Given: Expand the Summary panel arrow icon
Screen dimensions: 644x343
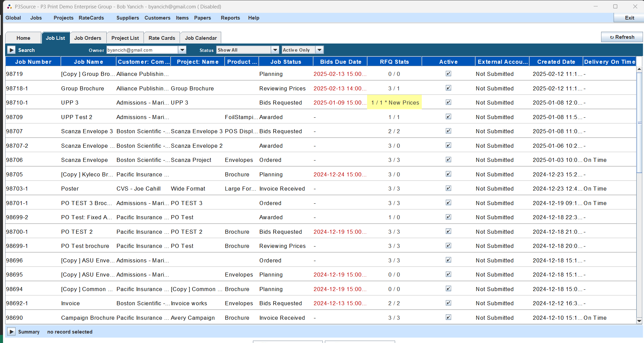Looking at the screenshot, I should pos(11,332).
